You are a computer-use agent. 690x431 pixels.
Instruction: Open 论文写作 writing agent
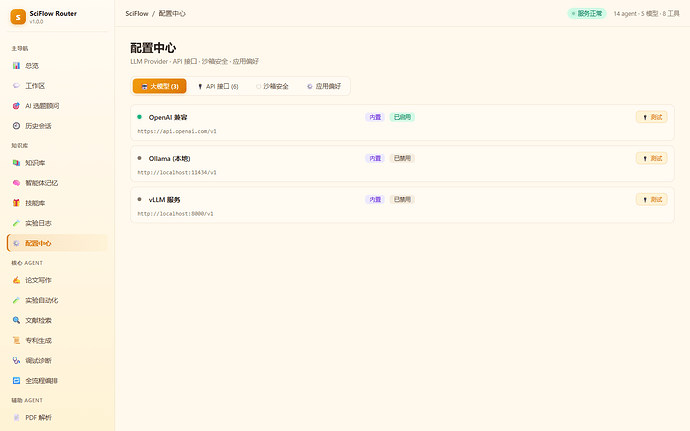(57, 280)
